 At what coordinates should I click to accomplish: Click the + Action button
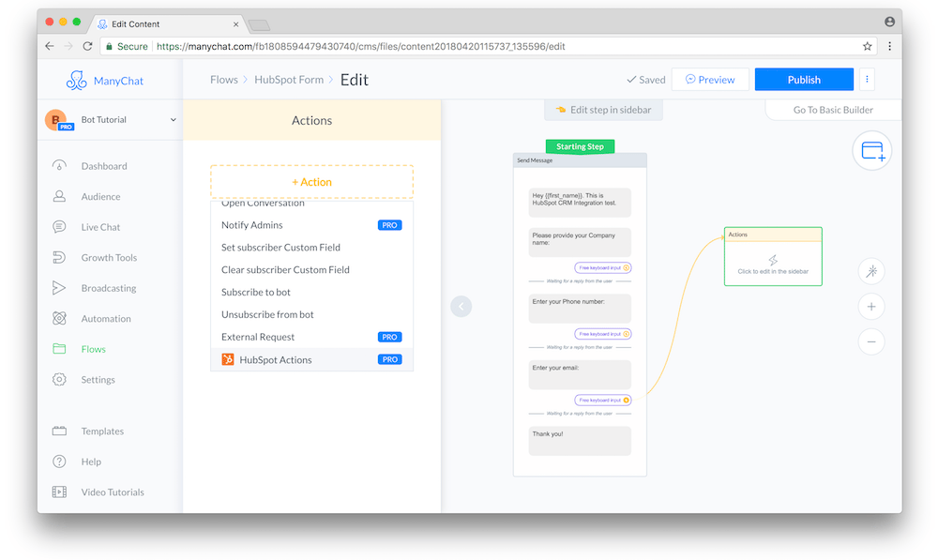coord(311,182)
